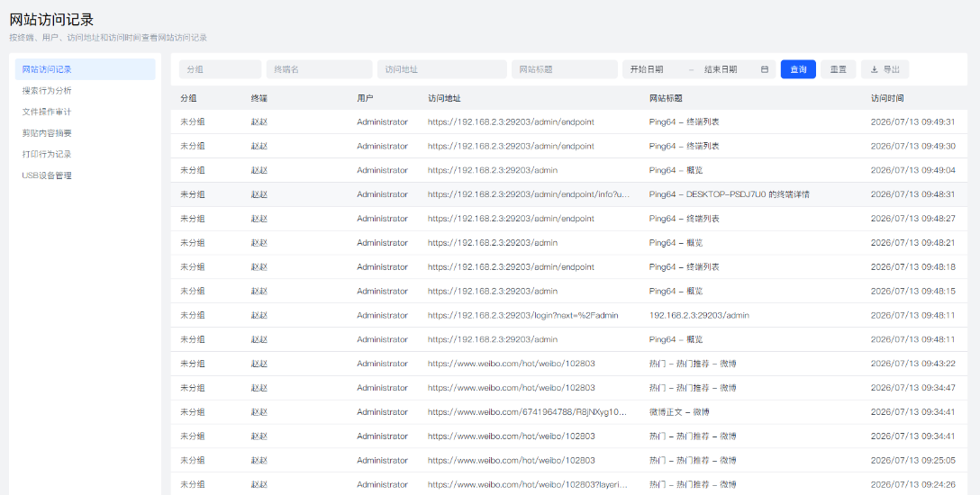Focus the 分组 filter input

(220, 69)
